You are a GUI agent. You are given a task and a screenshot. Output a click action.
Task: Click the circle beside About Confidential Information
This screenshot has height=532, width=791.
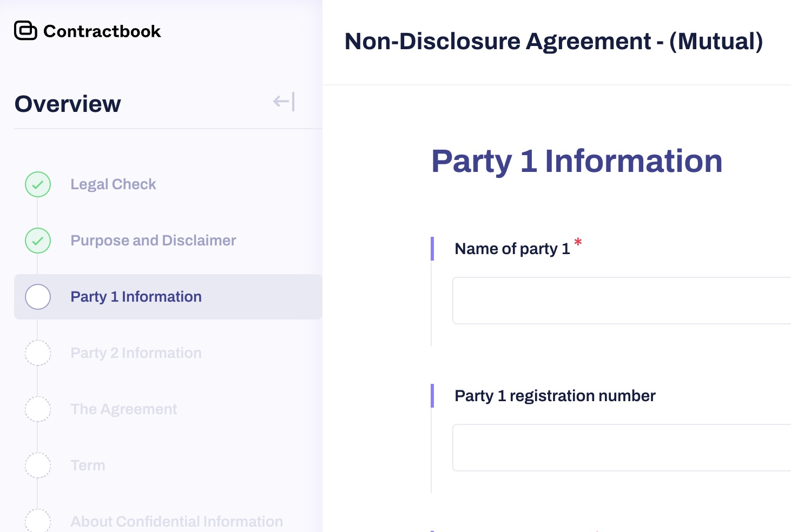point(38,521)
